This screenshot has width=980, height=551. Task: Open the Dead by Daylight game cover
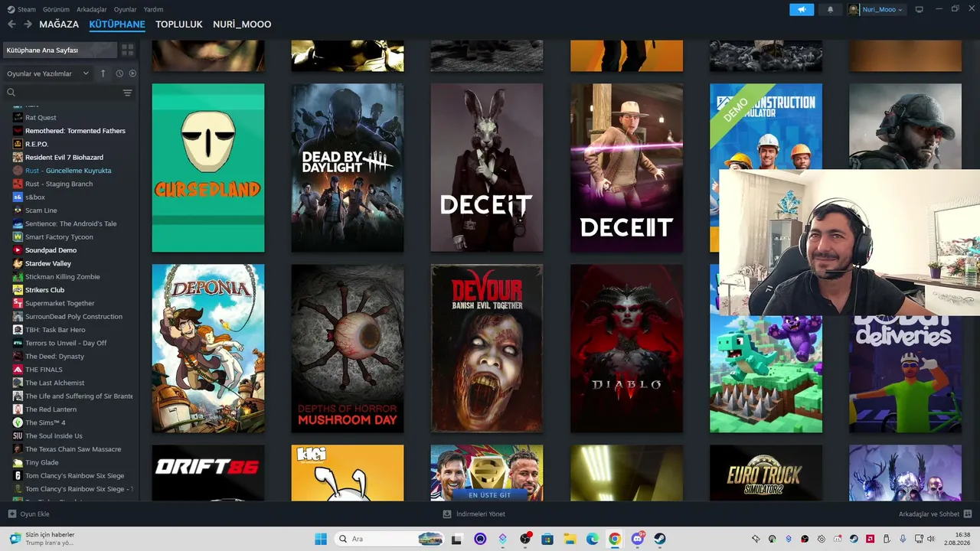pyautogui.click(x=348, y=168)
